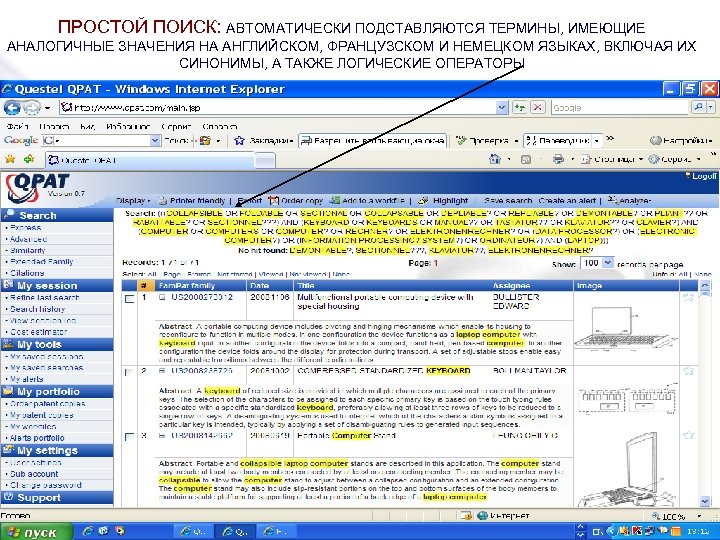Open the records per page dropdown

tap(608, 263)
